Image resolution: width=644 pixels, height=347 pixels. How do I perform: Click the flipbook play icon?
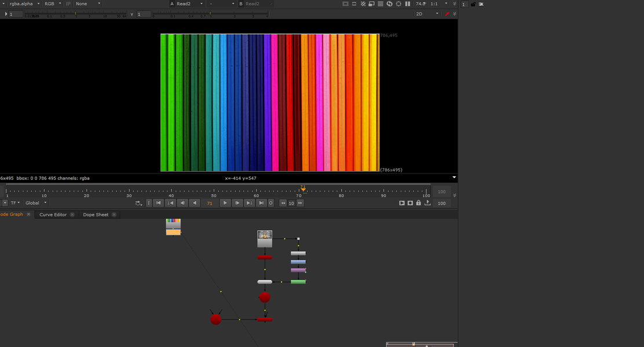click(402, 203)
